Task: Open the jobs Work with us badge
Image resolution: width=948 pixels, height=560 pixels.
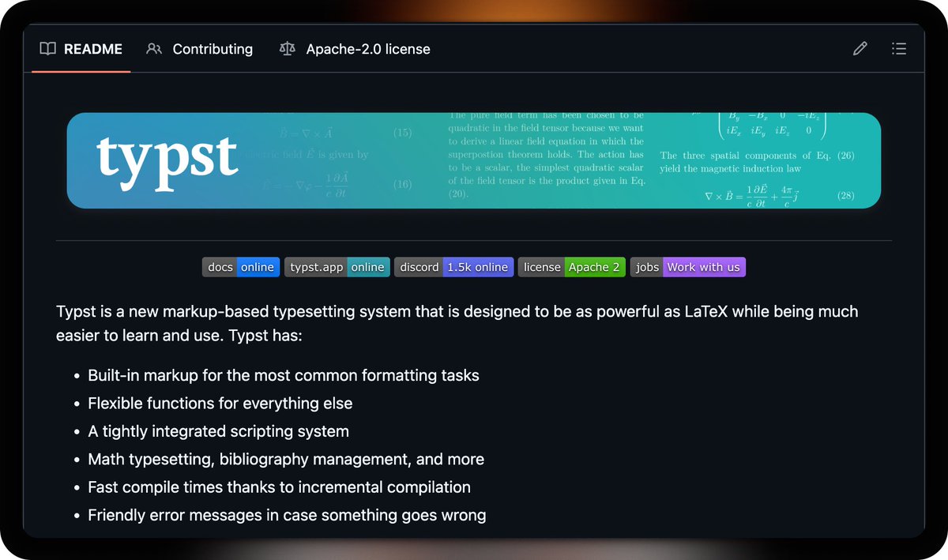Action: pos(688,267)
